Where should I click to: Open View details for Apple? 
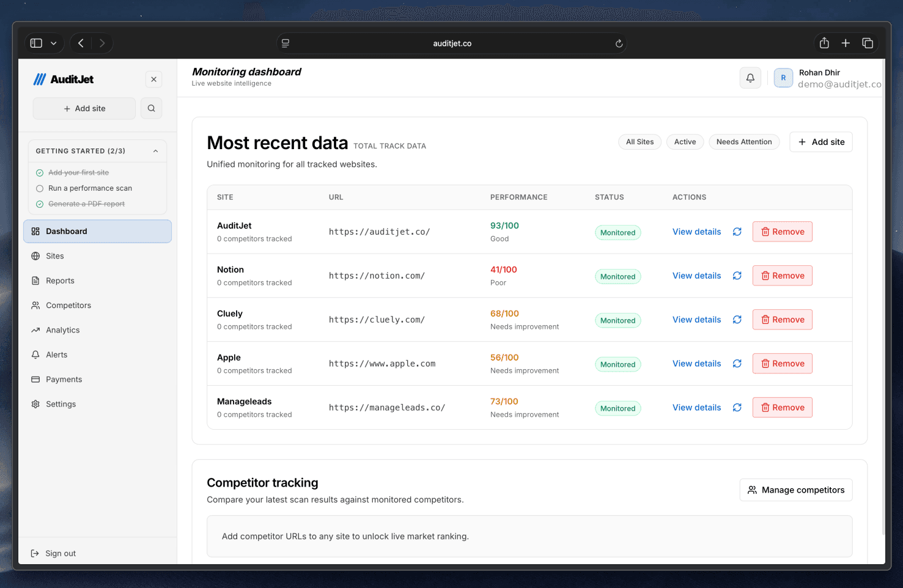[696, 364]
